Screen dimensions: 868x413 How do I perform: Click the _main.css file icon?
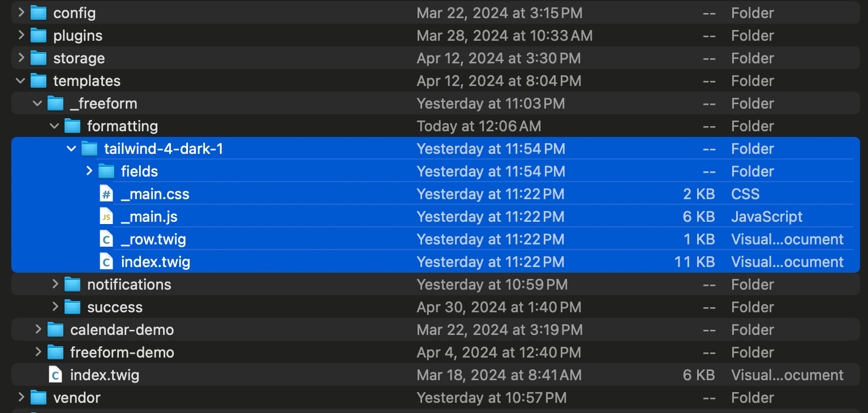[106, 194]
